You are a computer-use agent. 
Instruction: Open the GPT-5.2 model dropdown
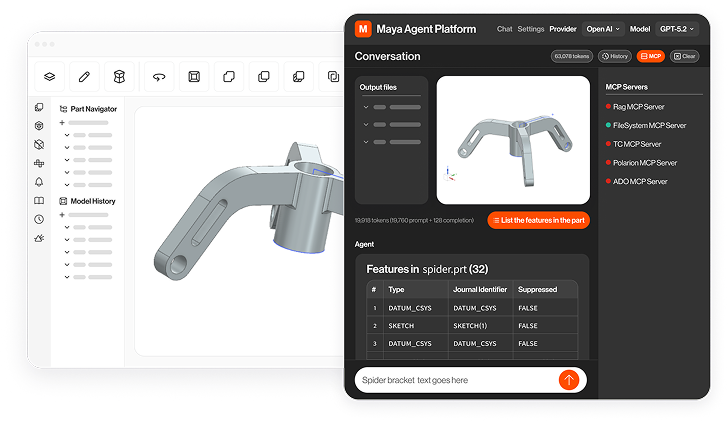click(x=676, y=29)
